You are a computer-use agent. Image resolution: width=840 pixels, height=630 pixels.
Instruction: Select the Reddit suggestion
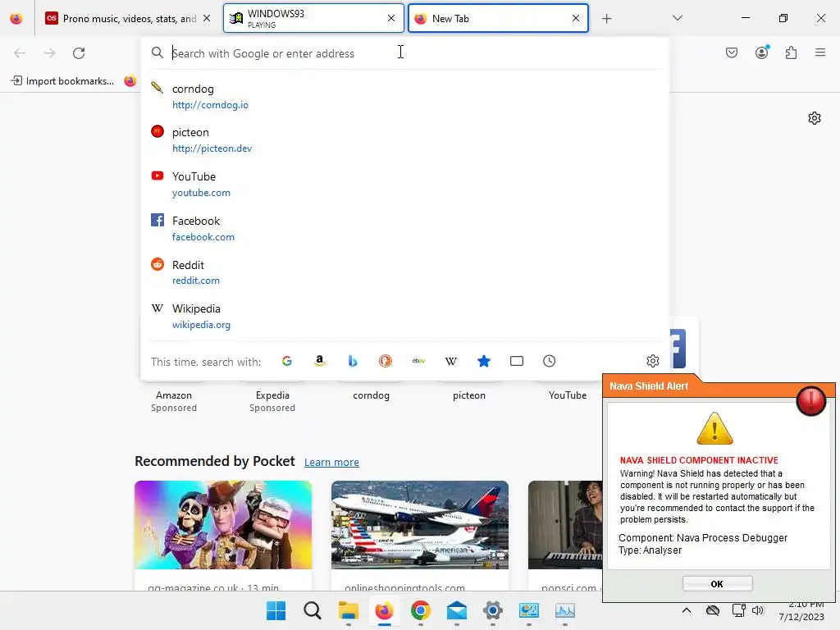[405, 272]
